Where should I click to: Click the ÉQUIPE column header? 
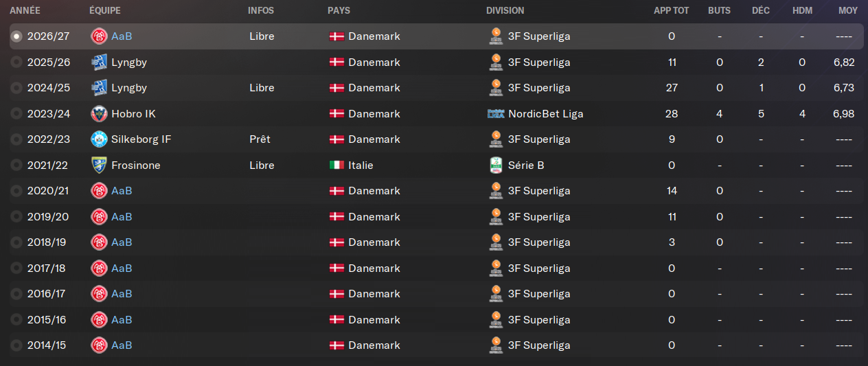(x=105, y=10)
